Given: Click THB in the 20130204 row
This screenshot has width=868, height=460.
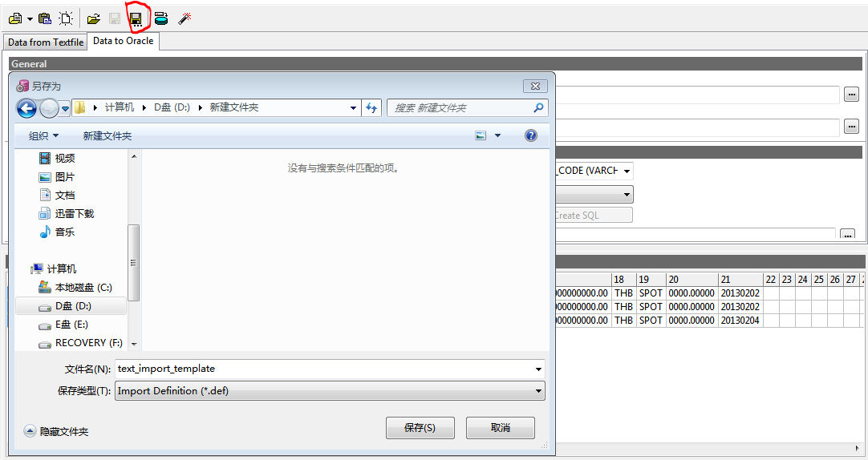Looking at the screenshot, I should coord(623,320).
